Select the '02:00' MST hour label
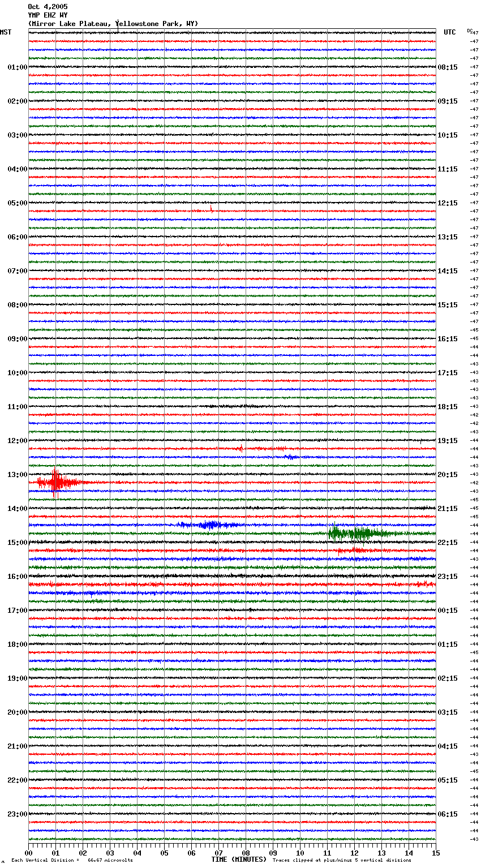 tap(18, 101)
